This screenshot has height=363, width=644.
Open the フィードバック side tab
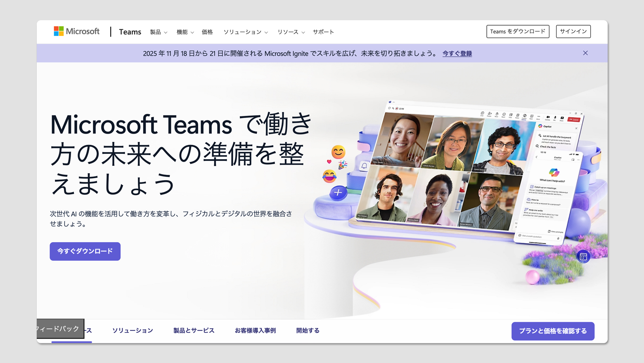[60, 329]
